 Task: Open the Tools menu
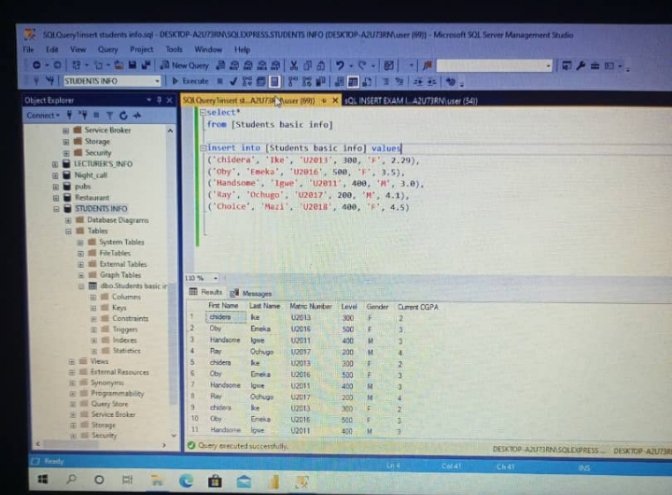174,49
